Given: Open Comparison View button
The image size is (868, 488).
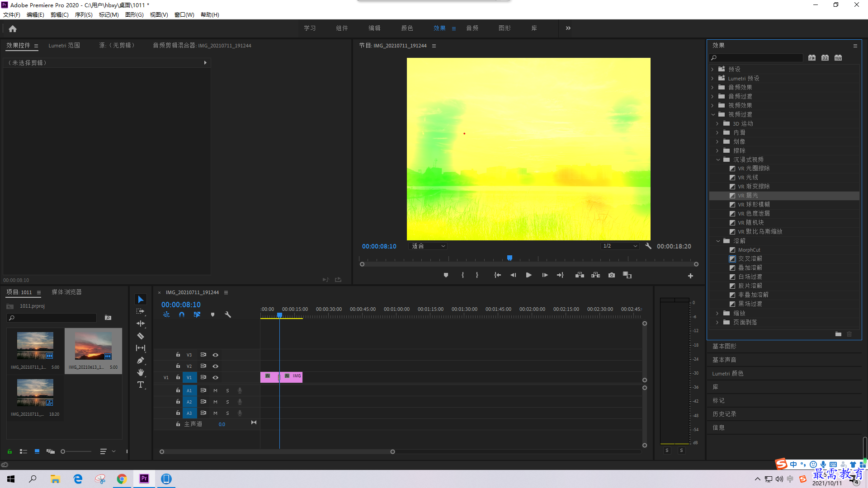Looking at the screenshot, I should click(x=627, y=275).
